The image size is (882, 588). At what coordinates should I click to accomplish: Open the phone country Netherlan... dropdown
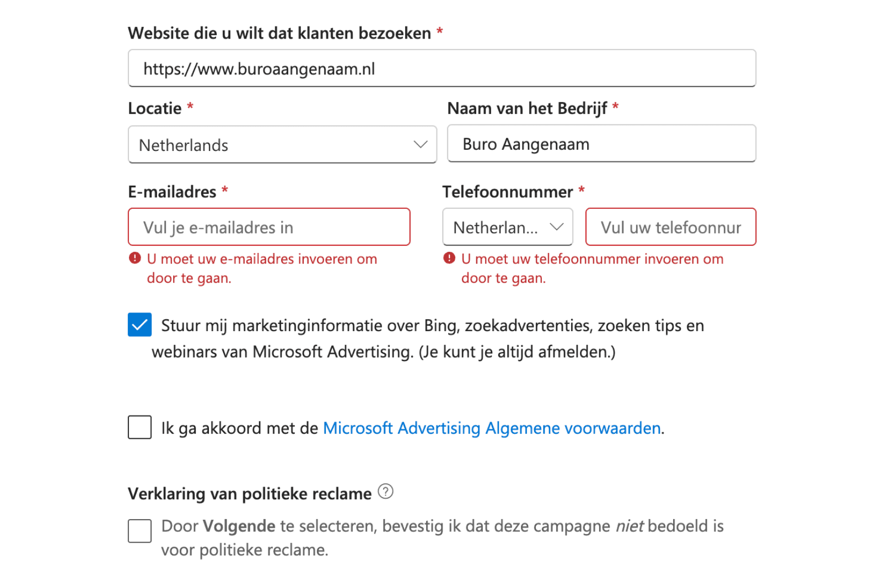click(508, 226)
